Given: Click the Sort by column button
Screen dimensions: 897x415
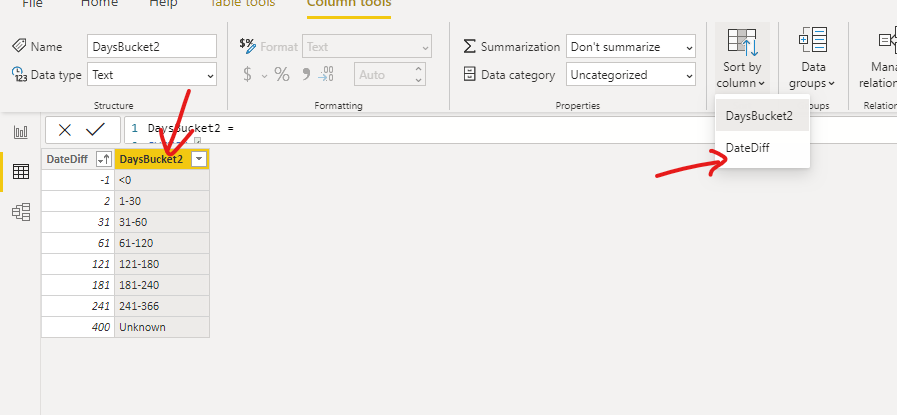Looking at the screenshot, I should coord(741,59).
